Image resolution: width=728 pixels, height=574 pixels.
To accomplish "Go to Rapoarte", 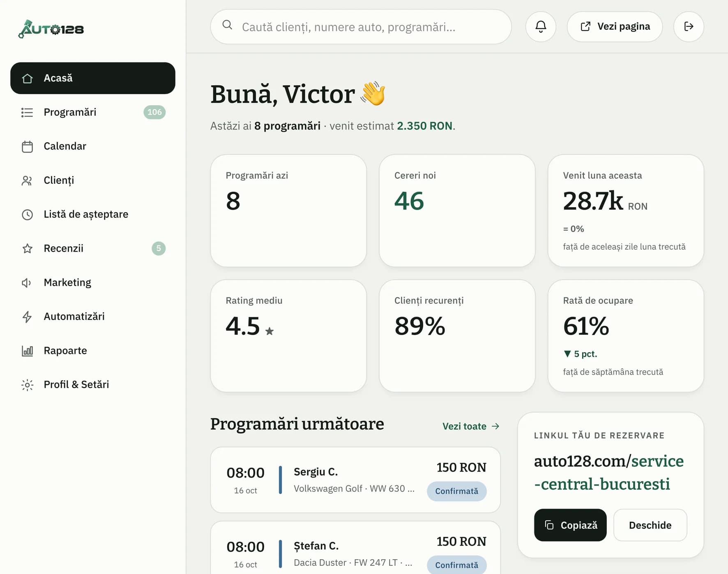I will pyautogui.click(x=93, y=351).
